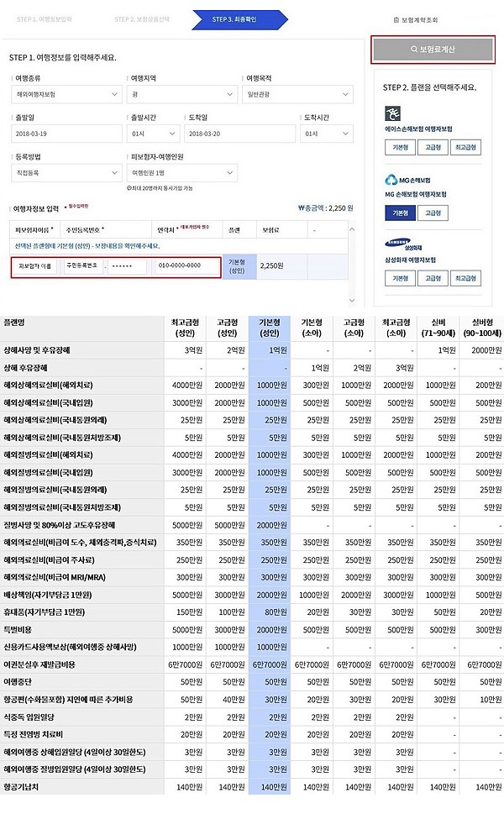
Task: Select 에이스손해보험 기본형 plan
Action: (x=401, y=147)
